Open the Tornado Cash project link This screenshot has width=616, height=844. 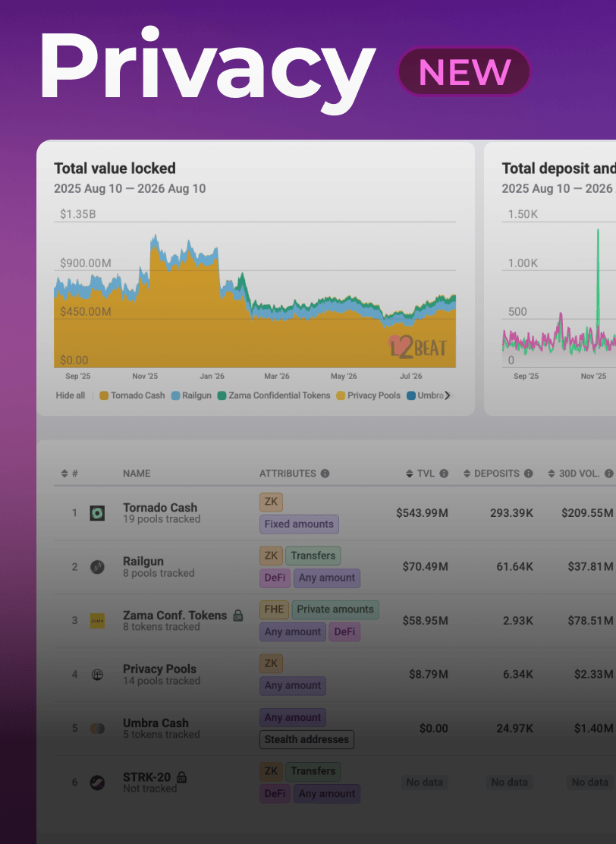coord(160,508)
